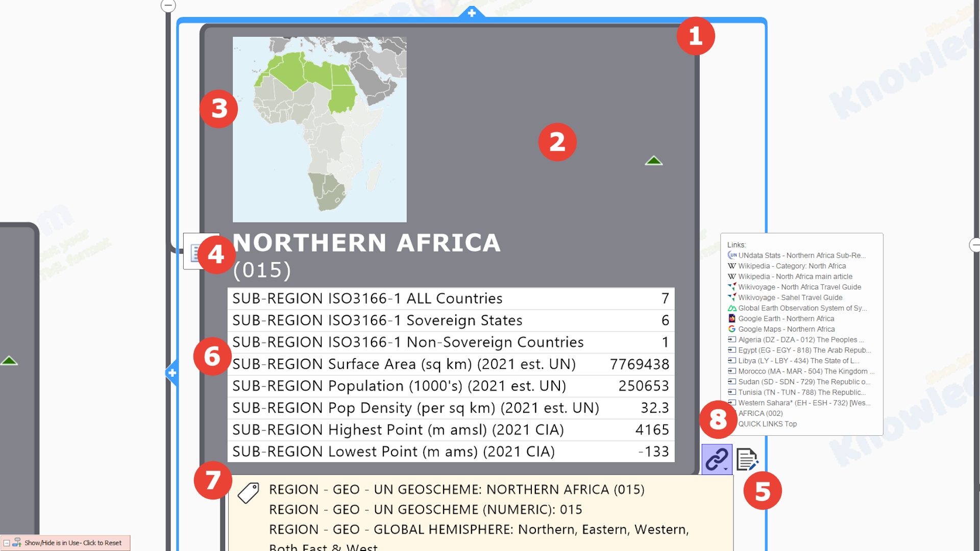This screenshot has width=980, height=551.
Task: Collapse branch using right-side minus circle
Action: click(975, 245)
